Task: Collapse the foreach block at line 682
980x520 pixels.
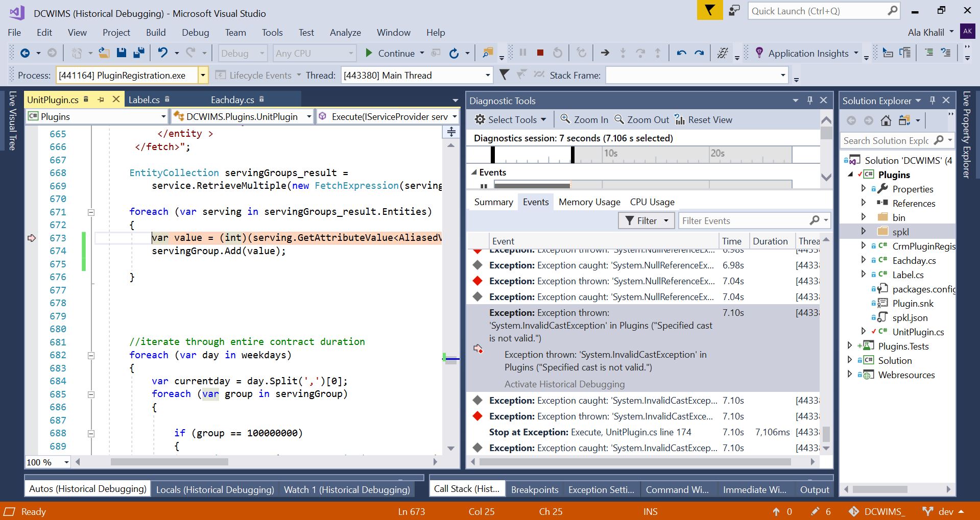Action: coord(91,356)
